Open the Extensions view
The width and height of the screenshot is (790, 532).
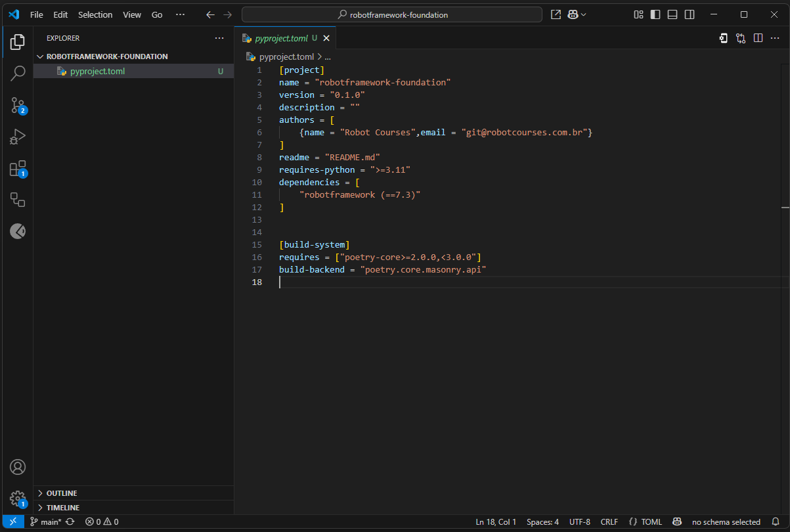click(x=18, y=169)
